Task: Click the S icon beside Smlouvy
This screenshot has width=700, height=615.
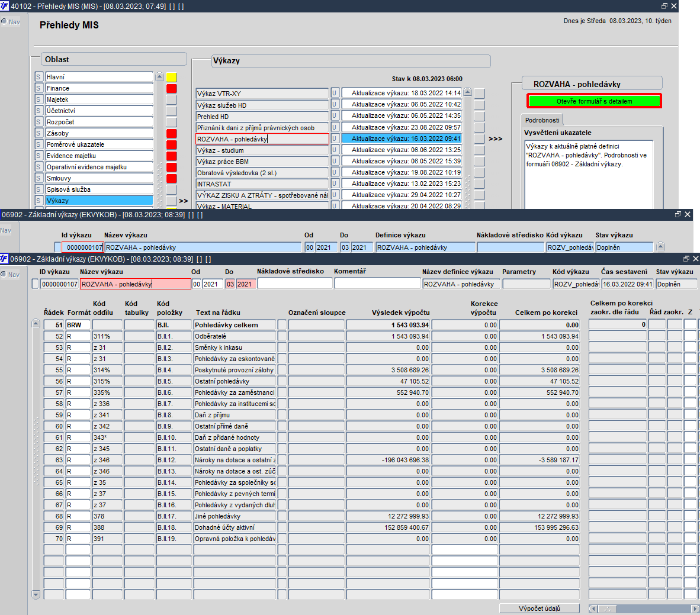Action: (39, 179)
